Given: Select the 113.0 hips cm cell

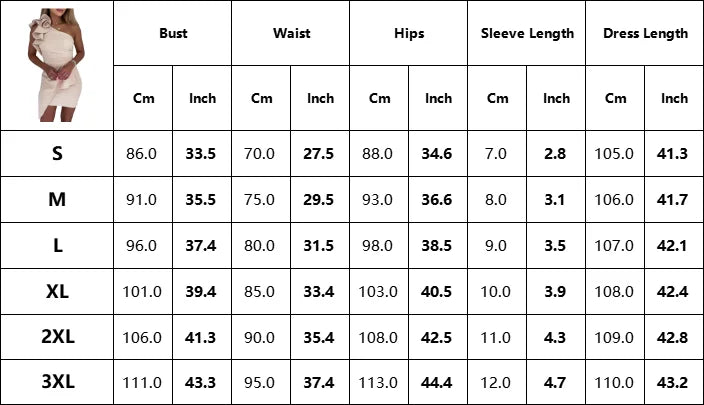Looking at the screenshot, I should pos(378,383).
